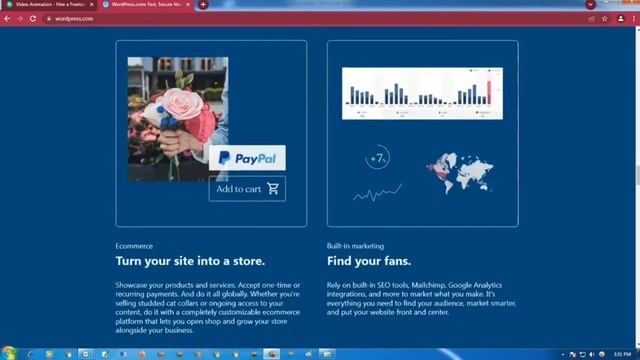Click the share page icon in address bar

coord(591,19)
